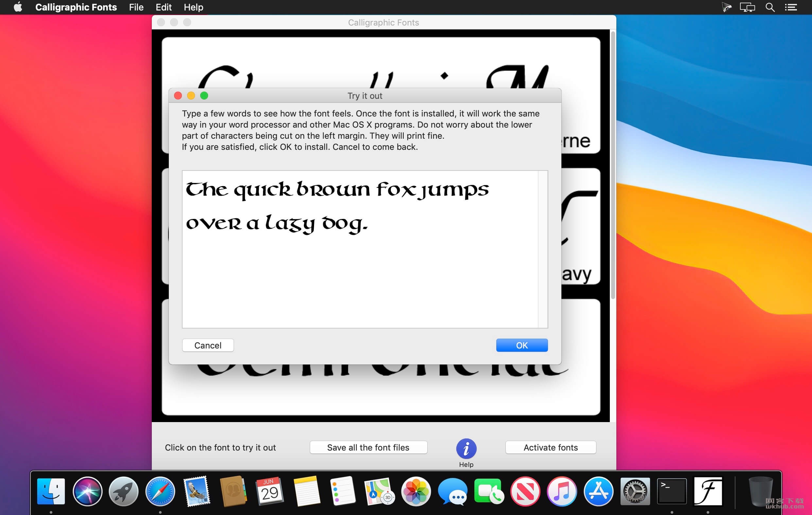Click OK to install the font
The image size is (812, 515).
click(x=522, y=345)
